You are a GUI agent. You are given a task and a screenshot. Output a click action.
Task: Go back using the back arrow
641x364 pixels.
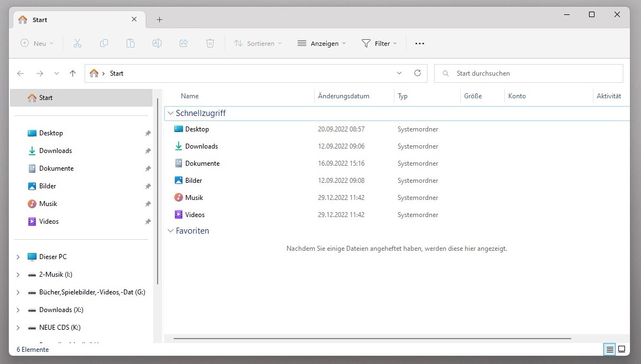point(20,73)
